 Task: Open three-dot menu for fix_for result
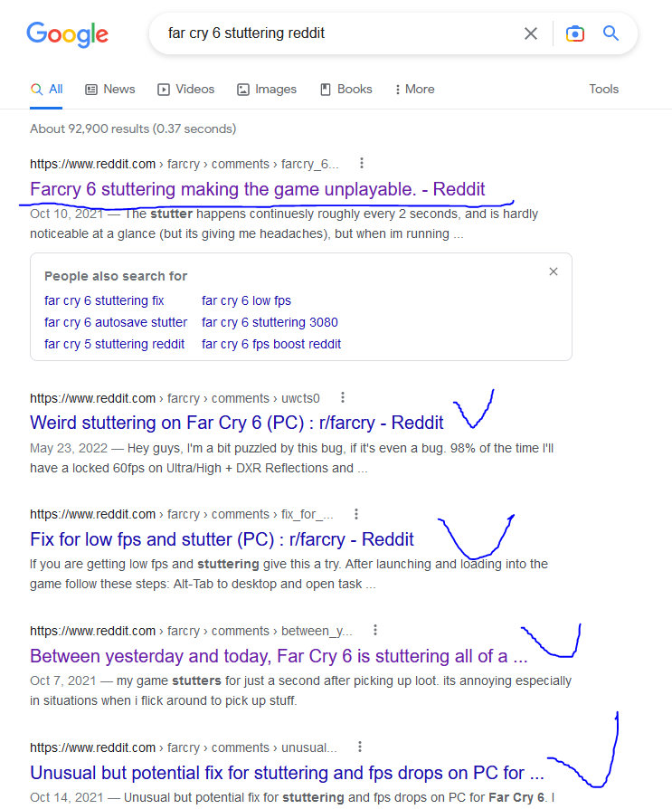(x=356, y=514)
